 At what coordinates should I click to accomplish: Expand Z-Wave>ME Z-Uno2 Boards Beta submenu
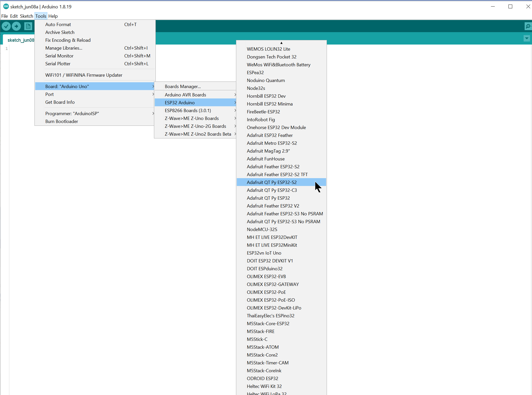195,134
